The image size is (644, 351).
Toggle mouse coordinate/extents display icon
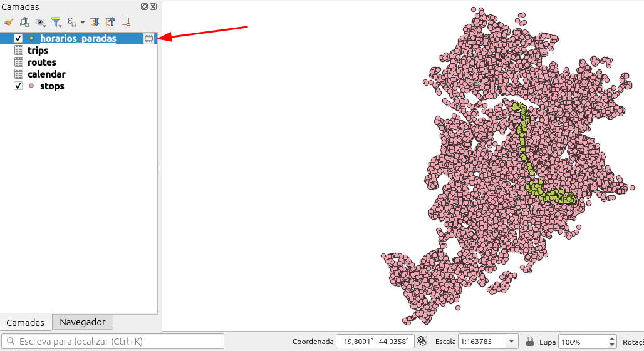tap(422, 341)
